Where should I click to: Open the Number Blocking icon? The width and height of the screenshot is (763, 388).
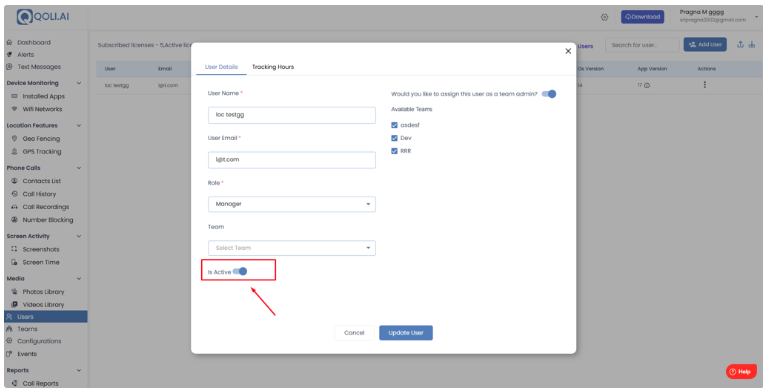tap(15, 220)
